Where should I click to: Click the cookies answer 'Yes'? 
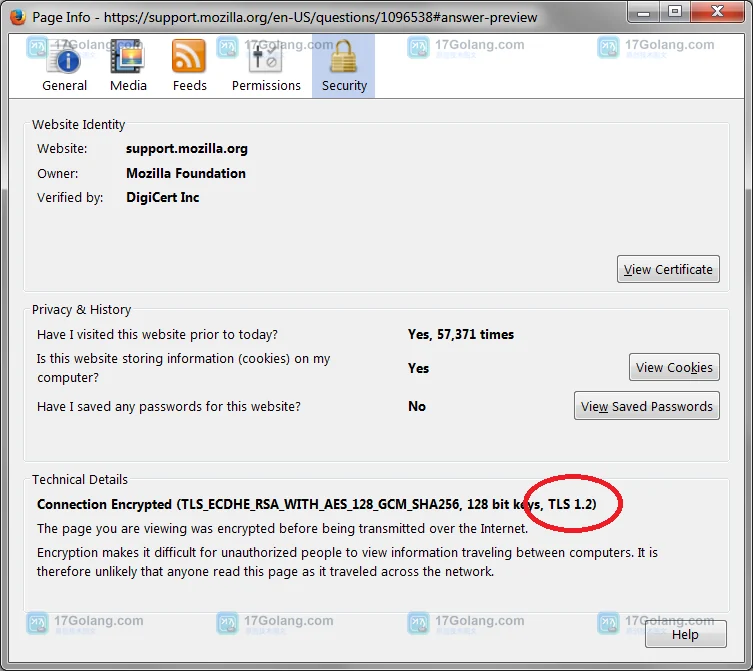[x=418, y=368]
